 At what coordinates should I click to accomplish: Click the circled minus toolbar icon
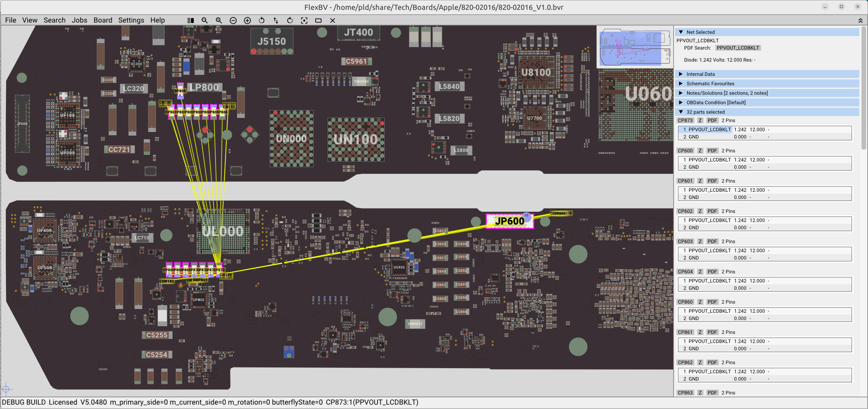tap(233, 20)
